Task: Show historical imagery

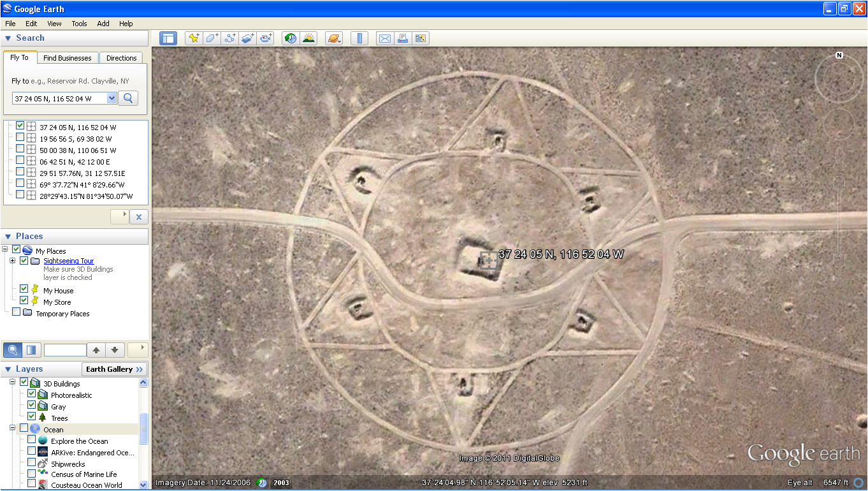Action: coord(289,38)
